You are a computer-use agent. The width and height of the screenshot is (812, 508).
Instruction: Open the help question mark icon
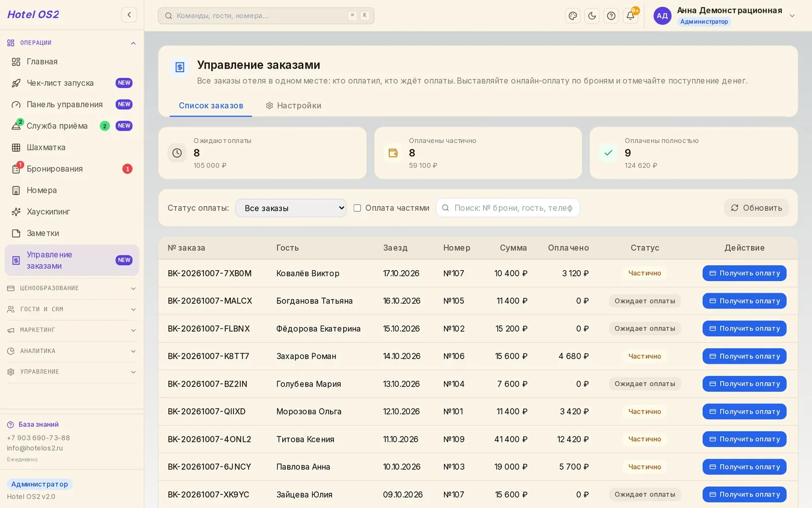click(x=611, y=16)
